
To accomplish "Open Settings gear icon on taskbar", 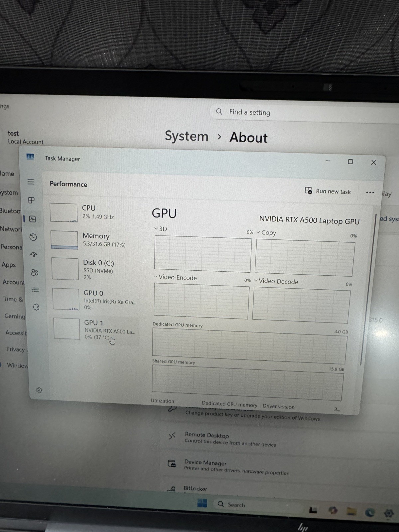I will (x=388, y=514).
